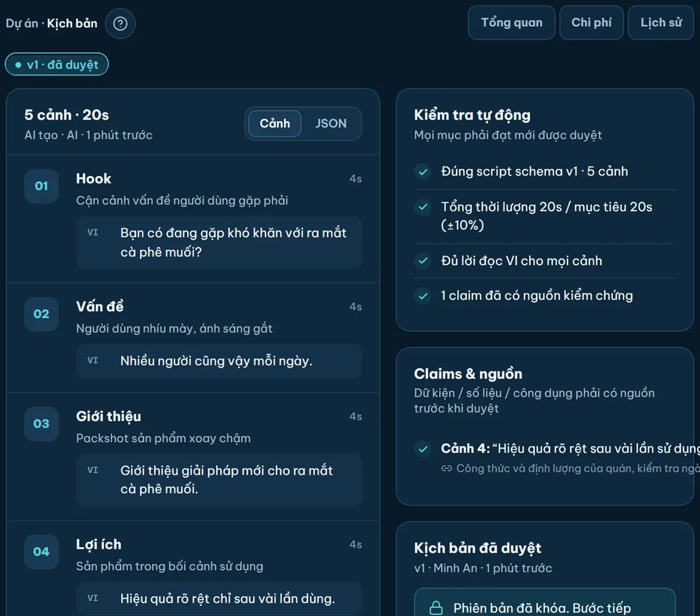The image size is (700, 616).
Task: Select scene number badge 02
Action: pyautogui.click(x=41, y=314)
